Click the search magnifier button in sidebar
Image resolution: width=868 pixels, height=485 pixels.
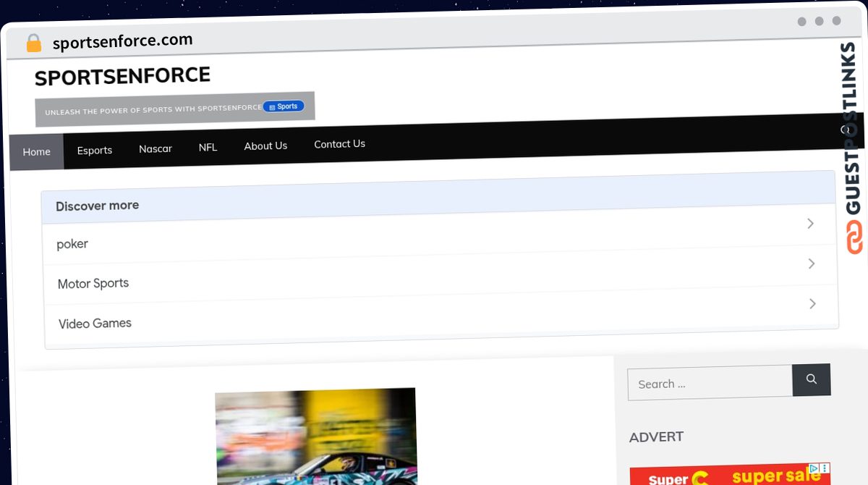pyautogui.click(x=812, y=379)
